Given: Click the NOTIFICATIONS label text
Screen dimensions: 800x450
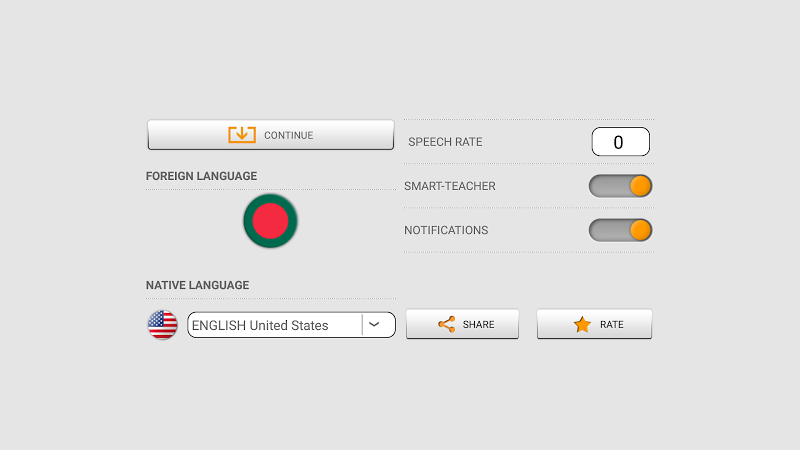Looking at the screenshot, I should (446, 230).
